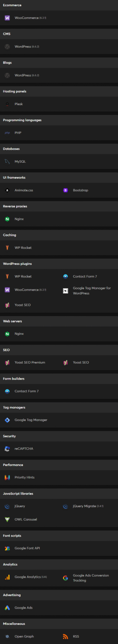Select the WordPress plugins category heading
The image size is (118, 644).
click(x=17, y=264)
